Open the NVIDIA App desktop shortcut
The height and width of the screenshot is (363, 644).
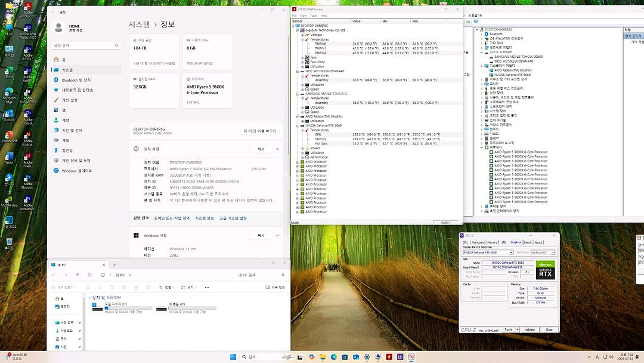[9, 201]
